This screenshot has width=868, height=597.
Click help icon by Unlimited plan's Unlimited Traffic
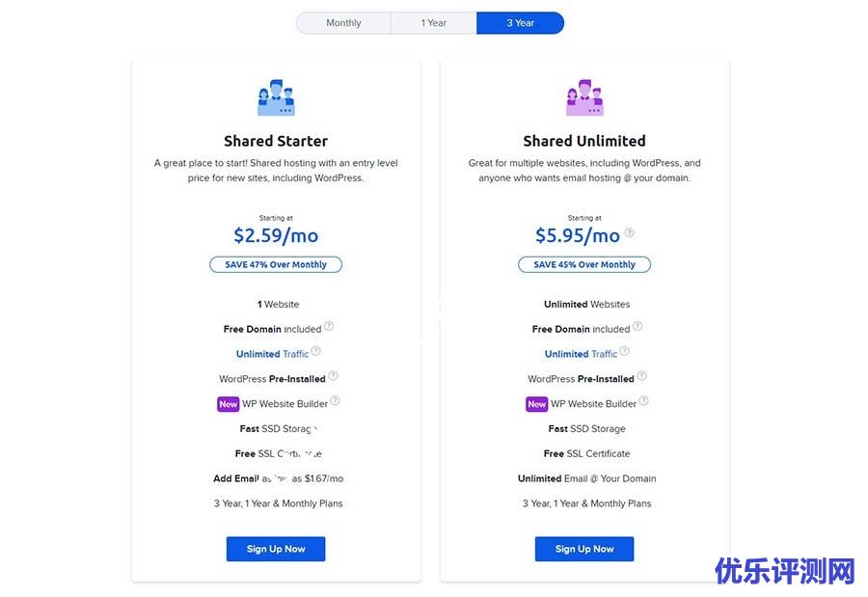point(624,350)
